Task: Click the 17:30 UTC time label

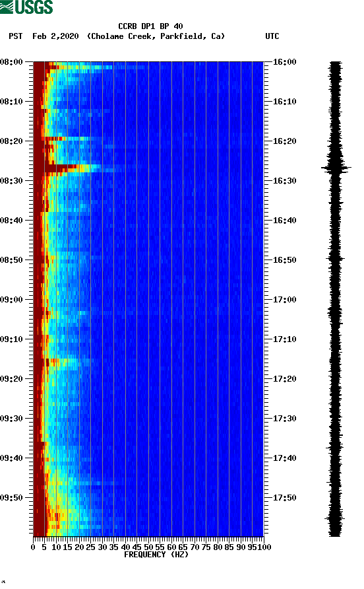Action: point(284,419)
